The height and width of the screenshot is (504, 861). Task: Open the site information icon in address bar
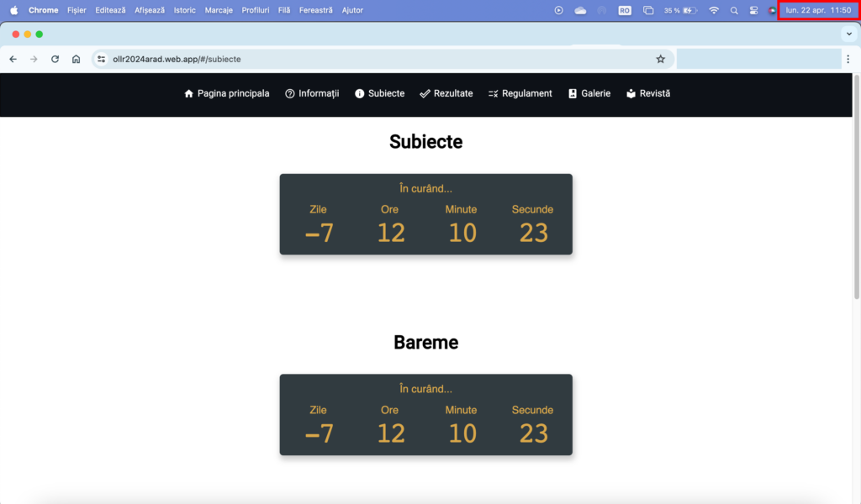point(101,59)
